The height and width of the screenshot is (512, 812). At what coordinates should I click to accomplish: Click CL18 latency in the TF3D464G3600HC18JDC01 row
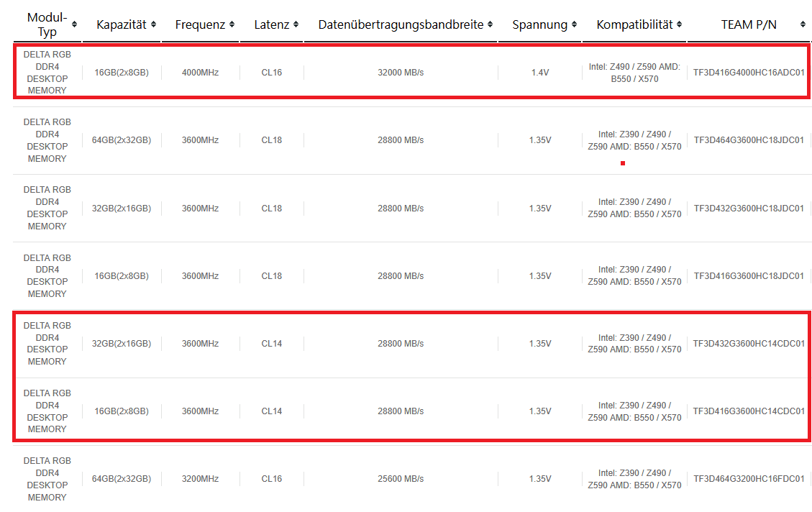pyautogui.click(x=271, y=140)
